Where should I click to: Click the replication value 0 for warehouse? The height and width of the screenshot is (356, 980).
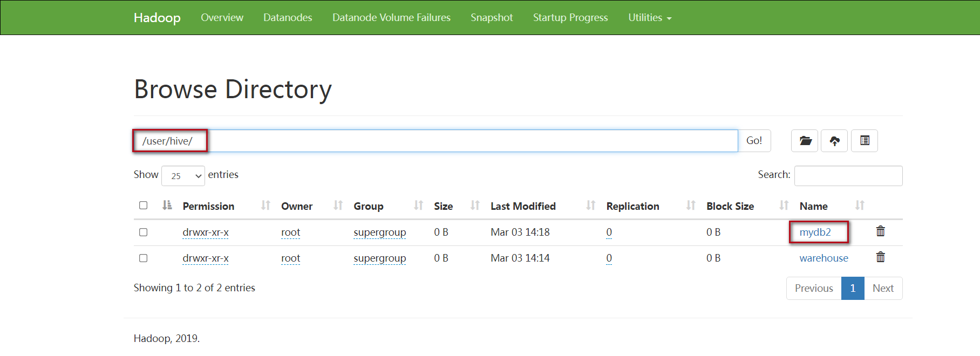click(x=609, y=258)
